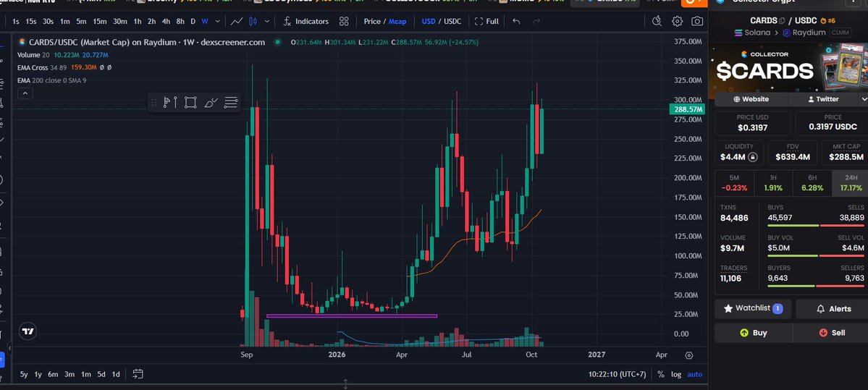
Task: Open the go-to-date calendar icon
Action: pos(138,374)
